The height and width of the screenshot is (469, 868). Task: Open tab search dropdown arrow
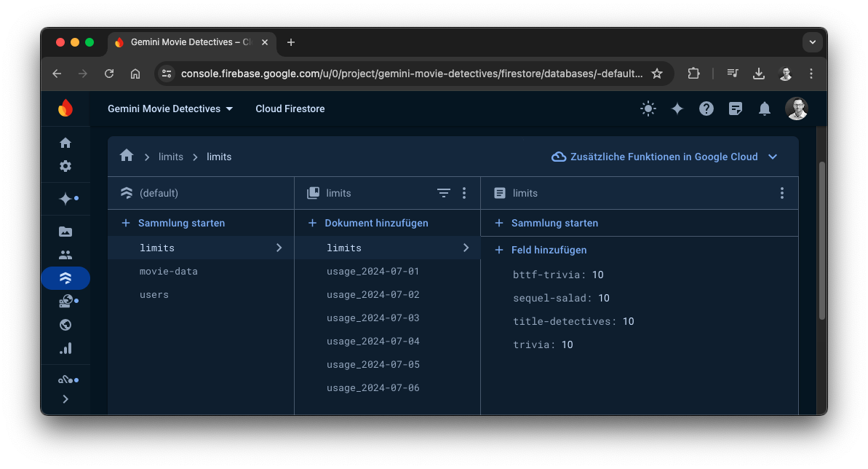click(812, 42)
